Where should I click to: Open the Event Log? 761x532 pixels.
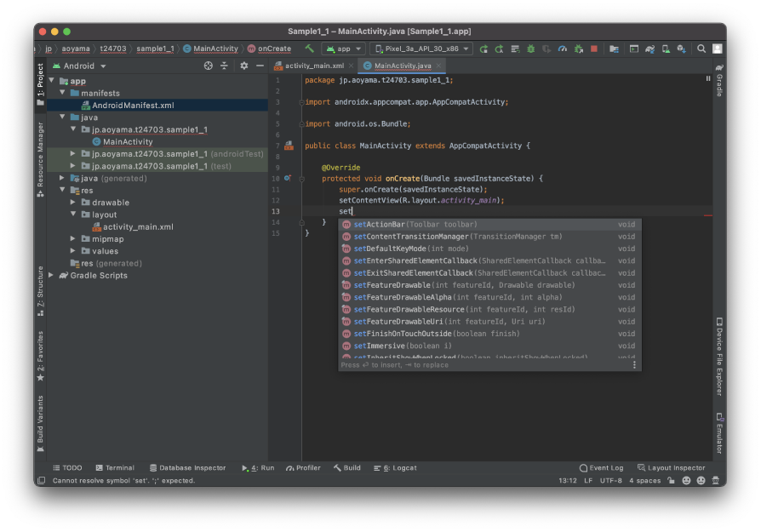tap(601, 468)
